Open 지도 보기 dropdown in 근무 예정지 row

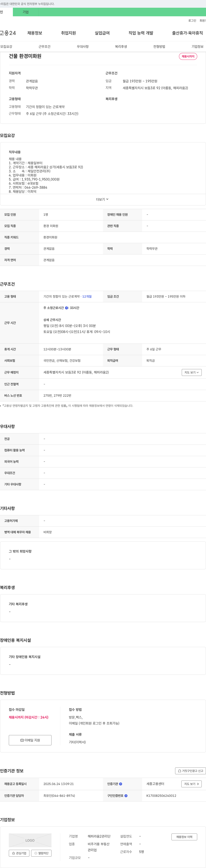(191, 372)
